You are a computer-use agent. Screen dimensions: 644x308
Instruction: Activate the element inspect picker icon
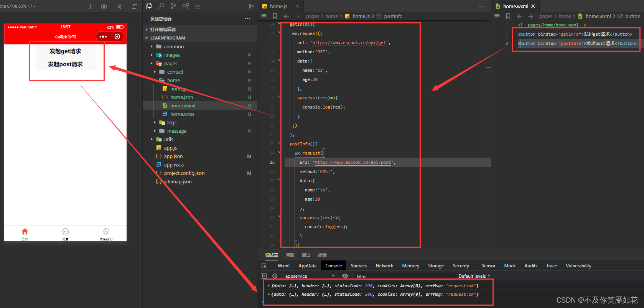pos(264,266)
